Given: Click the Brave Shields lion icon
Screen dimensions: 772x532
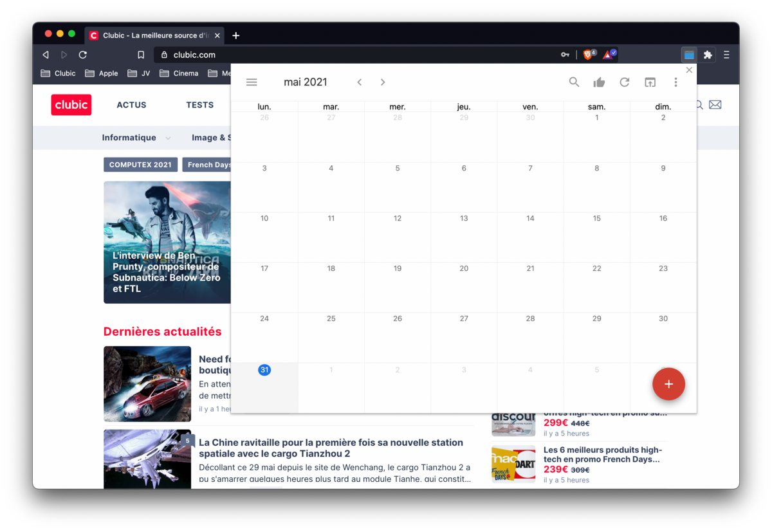Looking at the screenshot, I should pos(587,55).
